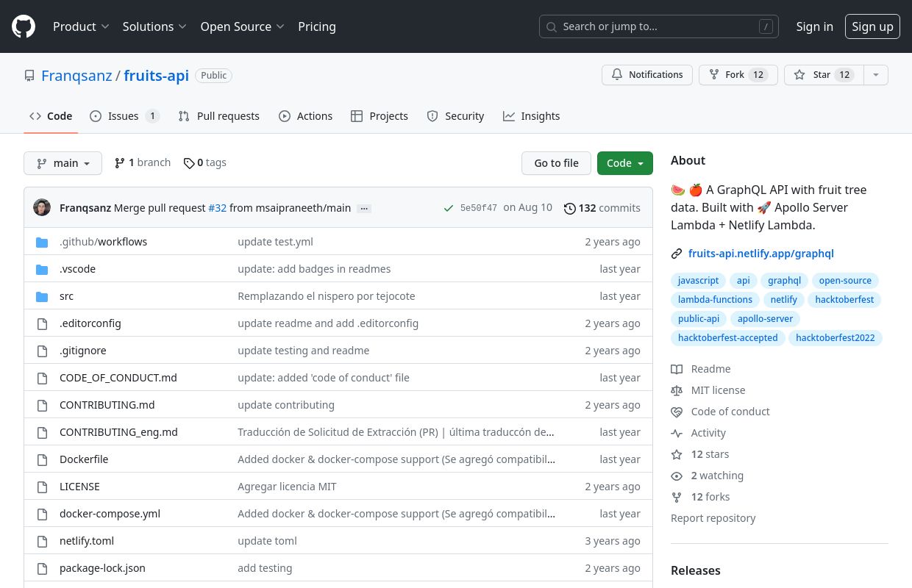Open GitHub home via Octocat logo

pos(24,26)
